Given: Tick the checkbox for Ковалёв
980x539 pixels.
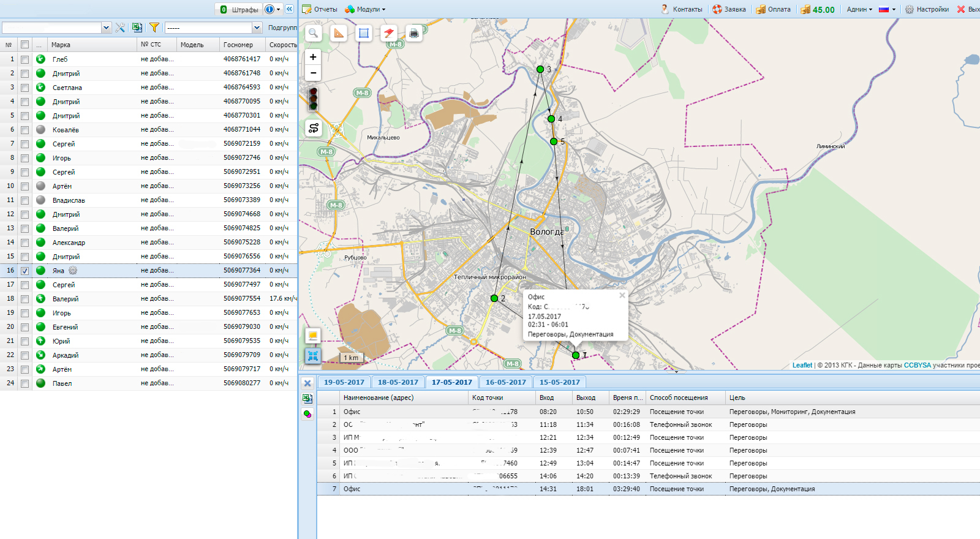Looking at the screenshot, I should point(24,130).
